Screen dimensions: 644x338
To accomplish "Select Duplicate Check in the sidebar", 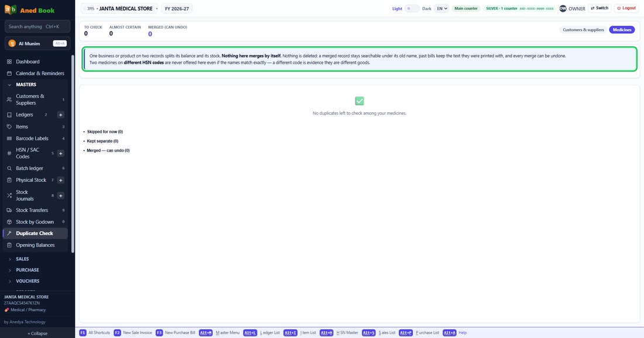I will (x=35, y=233).
